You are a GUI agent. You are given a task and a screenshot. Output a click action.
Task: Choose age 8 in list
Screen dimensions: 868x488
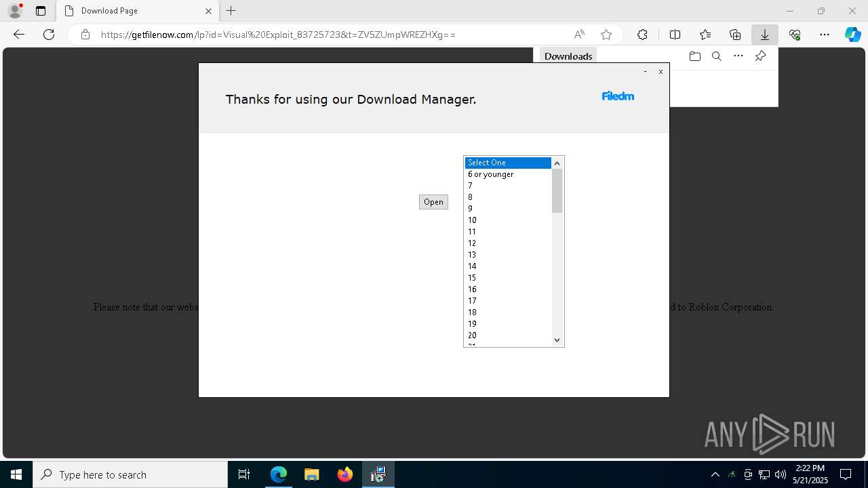tap(508, 197)
